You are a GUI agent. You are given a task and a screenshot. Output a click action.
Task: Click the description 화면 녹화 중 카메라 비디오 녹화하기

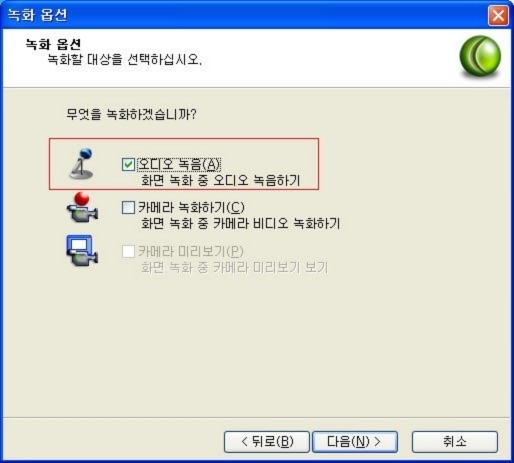click(x=241, y=223)
